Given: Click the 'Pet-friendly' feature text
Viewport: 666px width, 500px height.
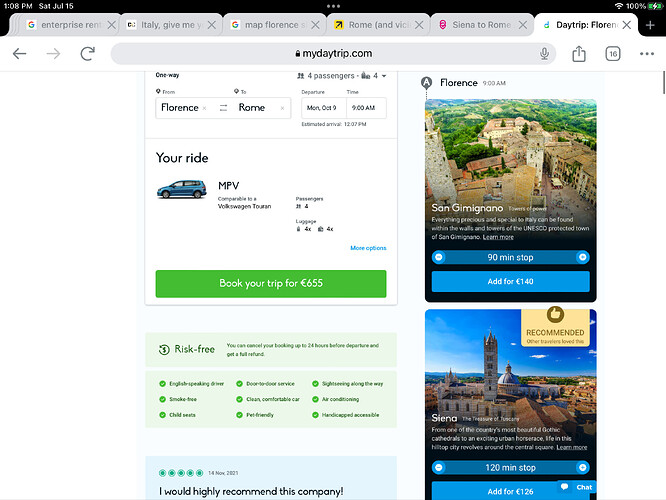Looking at the screenshot, I should pyautogui.click(x=260, y=415).
